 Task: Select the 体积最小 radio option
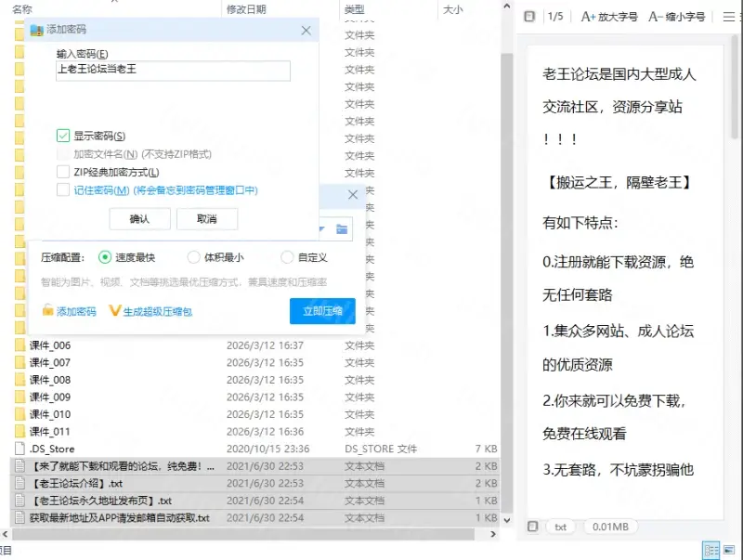click(x=193, y=257)
